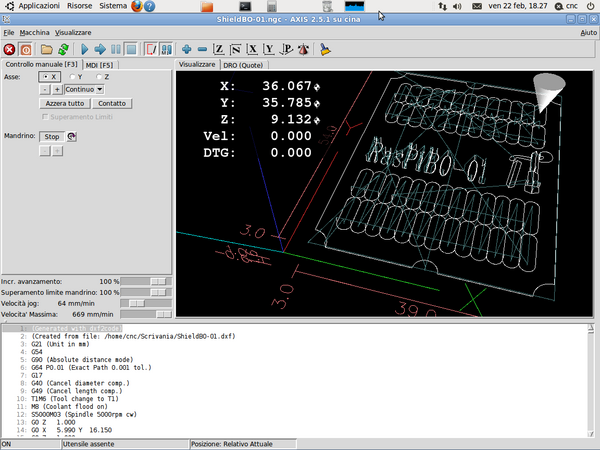The image size is (600, 450).
Task: Click the zoom in plus icon
Action: (x=187, y=48)
